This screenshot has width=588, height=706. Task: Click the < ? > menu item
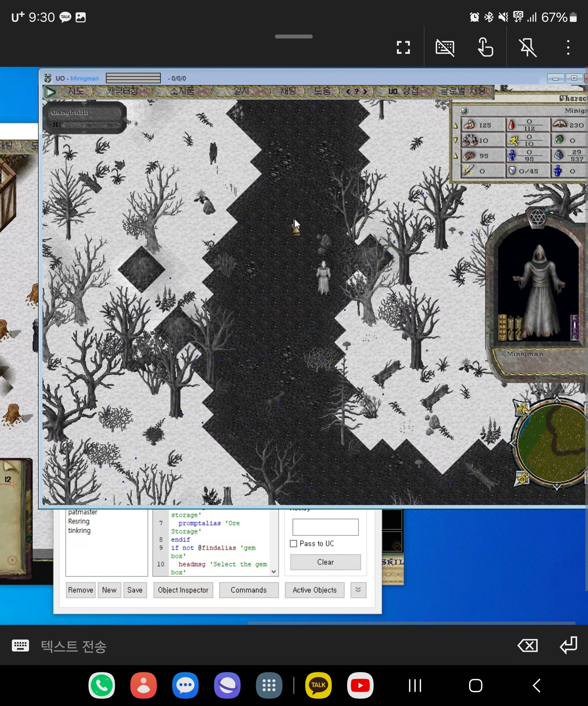[x=356, y=91]
